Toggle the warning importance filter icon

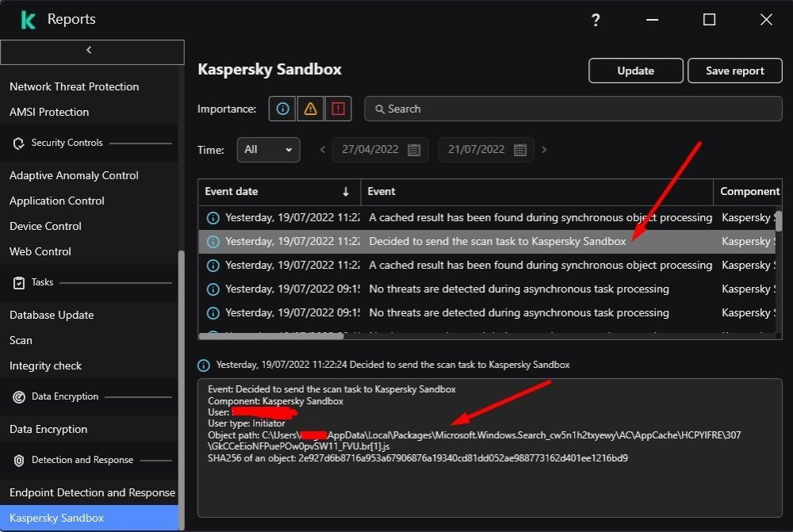click(x=310, y=109)
